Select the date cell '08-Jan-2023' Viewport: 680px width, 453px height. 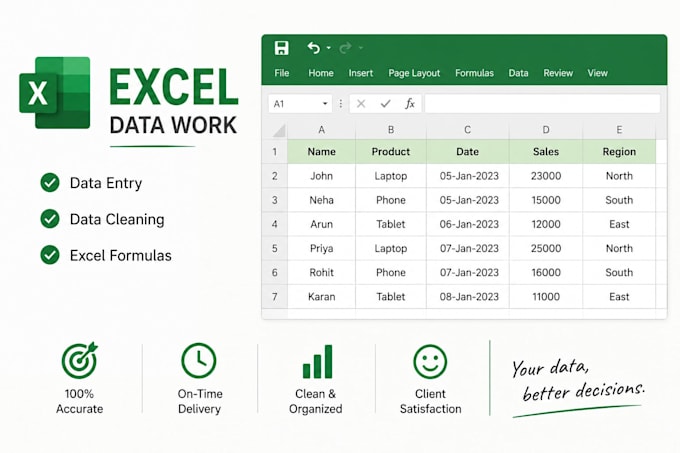pos(468,297)
